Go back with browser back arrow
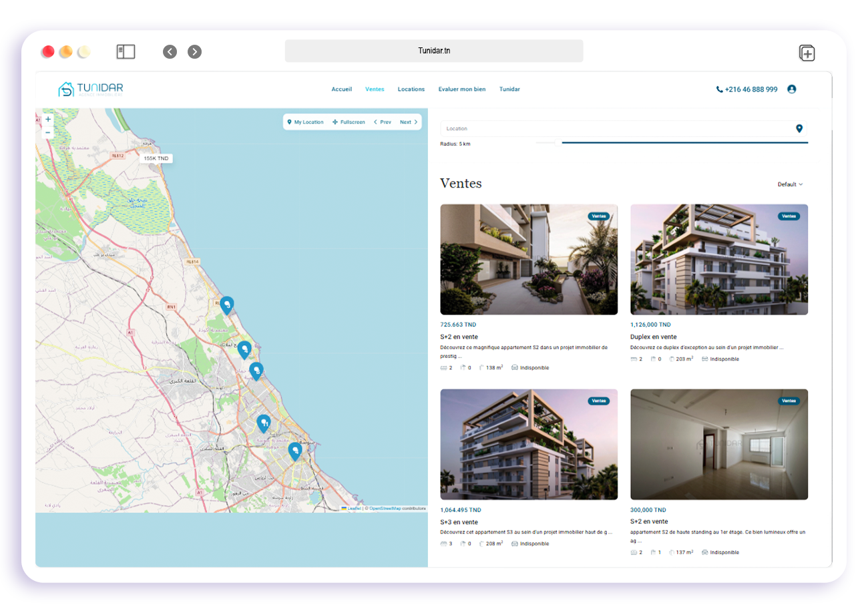This screenshot has width=868, height=613. [x=170, y=52]
